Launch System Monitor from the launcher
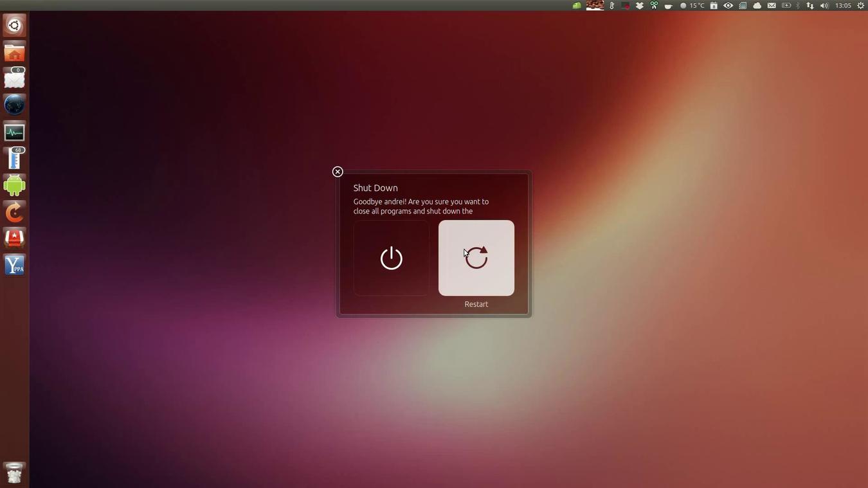The width and height of the screenshot is (868, 488). click(14, 132)
